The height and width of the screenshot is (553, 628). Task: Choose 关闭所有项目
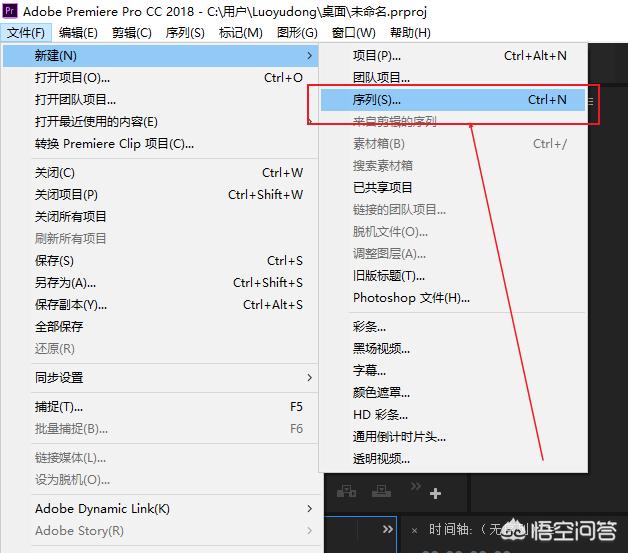click(161, 217)
